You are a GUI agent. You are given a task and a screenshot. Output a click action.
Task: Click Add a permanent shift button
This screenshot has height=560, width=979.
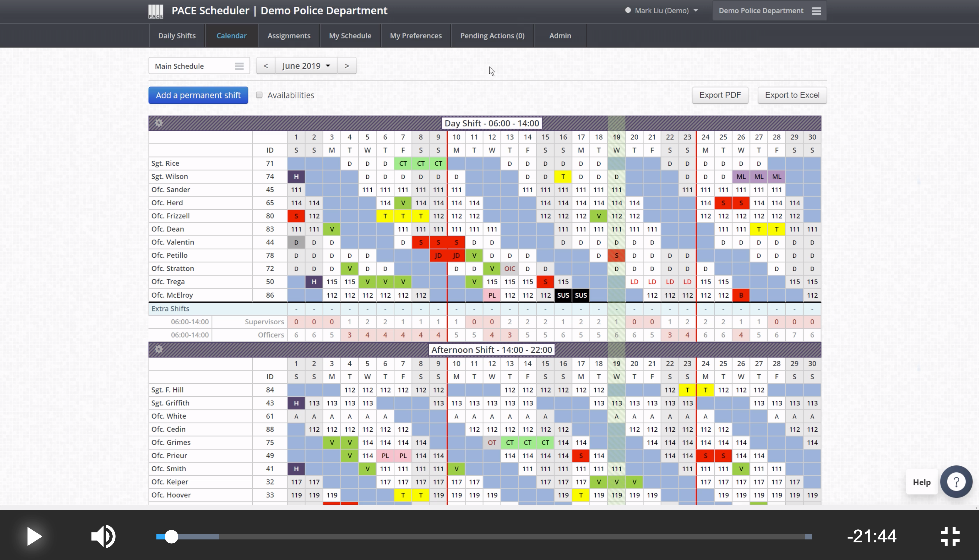[198, 95]
